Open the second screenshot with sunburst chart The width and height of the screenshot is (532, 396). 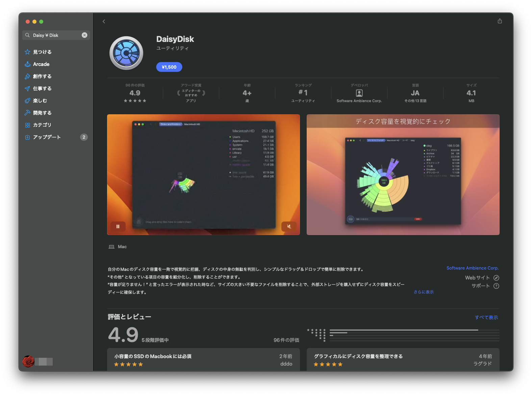[x=403, y=174]
